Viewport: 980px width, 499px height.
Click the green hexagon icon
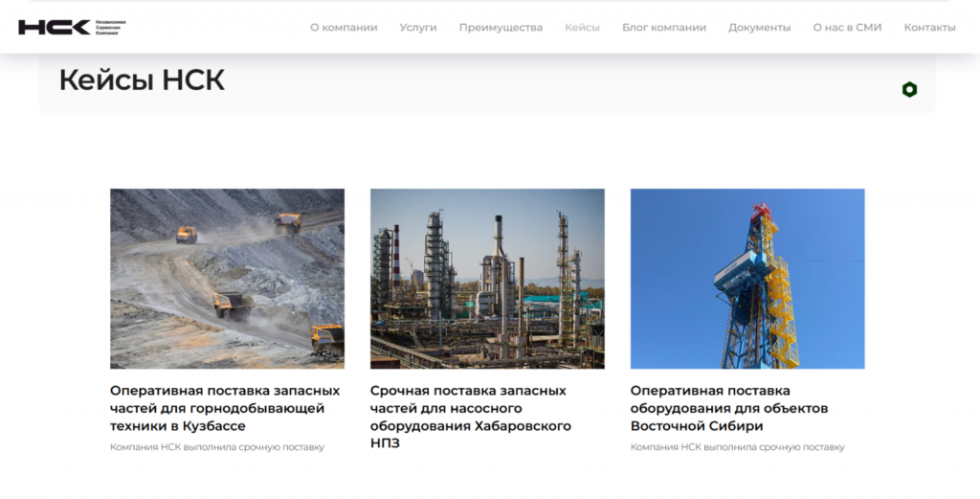tap(909, 89)
